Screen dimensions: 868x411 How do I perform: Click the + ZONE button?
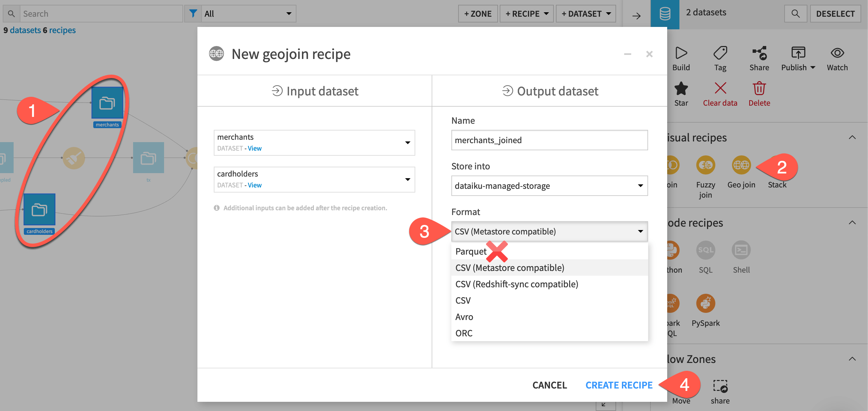[478, 14]
